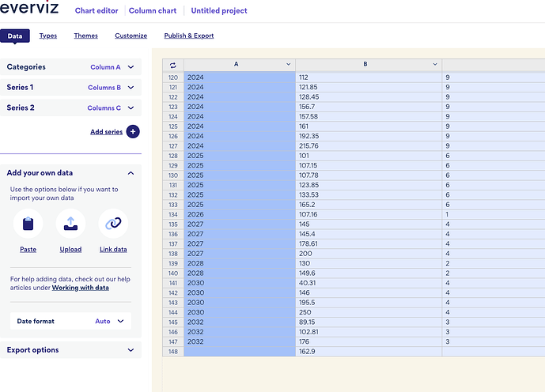Open column B header dropdown arrow
The height and width of the screenshot is (392, 545).
click(435, 65)
